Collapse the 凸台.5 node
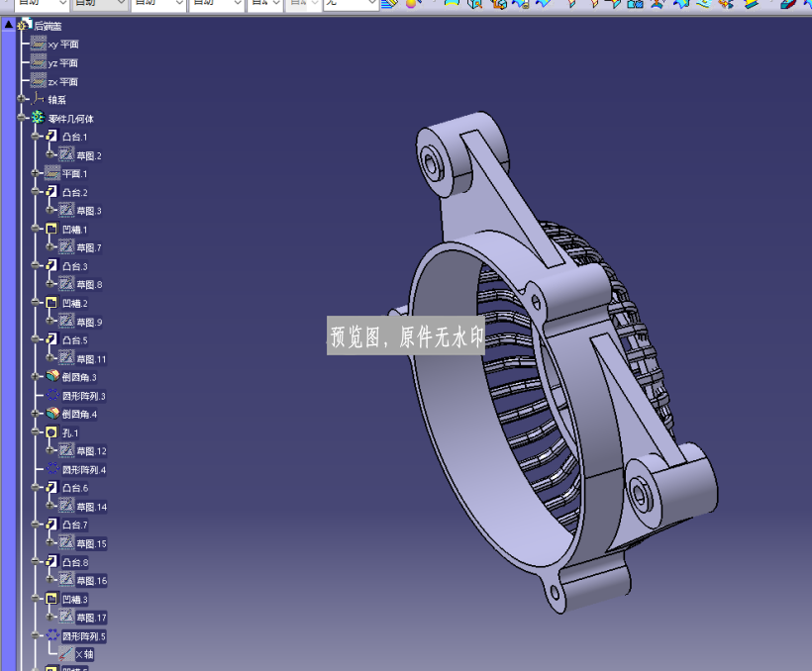Viewport: 812px width, 671px height. (36, 339)
